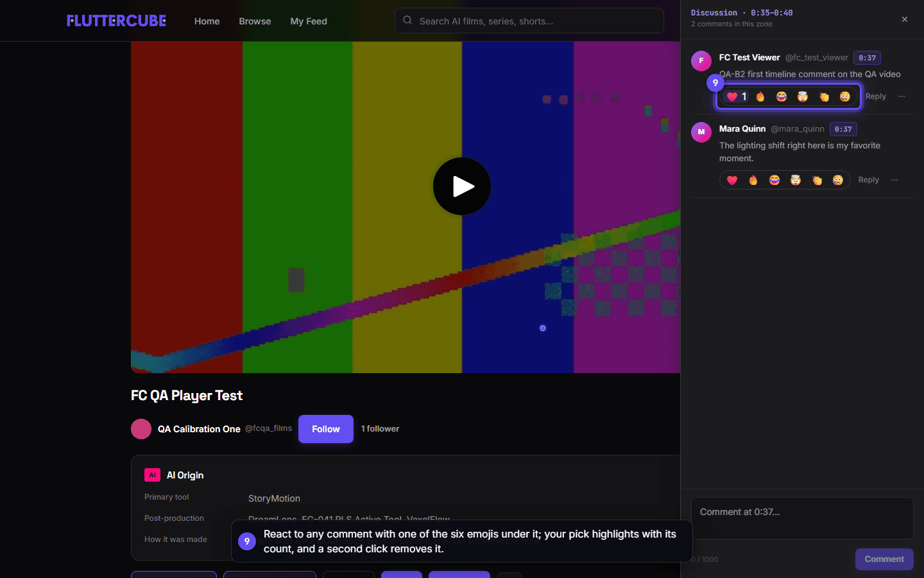Screen dimensions: 924x578
Task: Open more options on Mara Quinn's comment
Action: 894,180
